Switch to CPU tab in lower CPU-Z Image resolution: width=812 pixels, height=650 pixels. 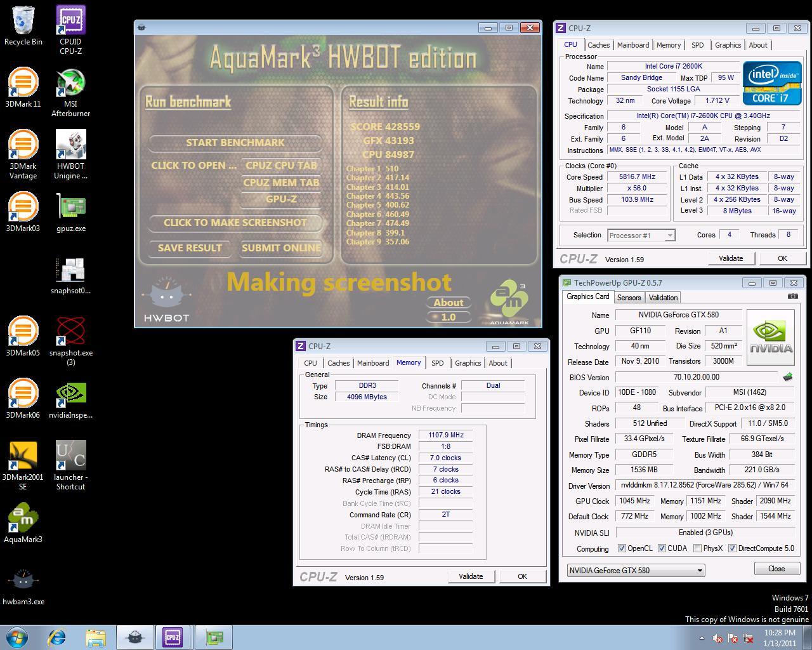(x=310, y=363)
